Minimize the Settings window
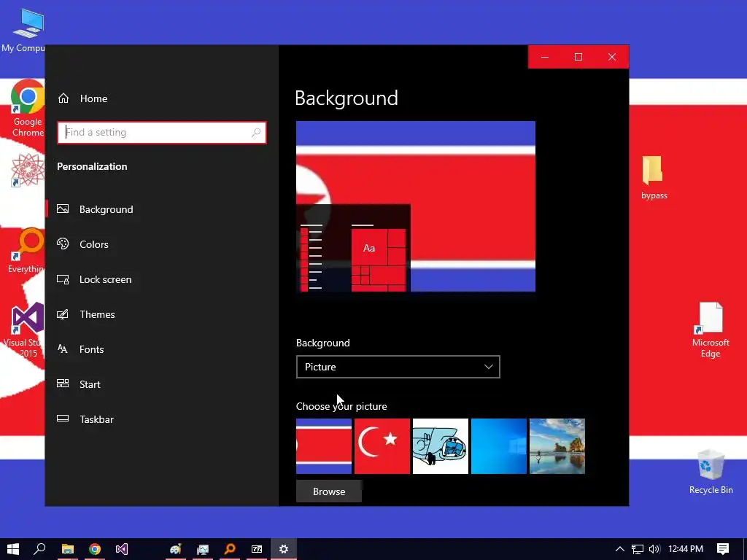 click(x=545, y=57)
